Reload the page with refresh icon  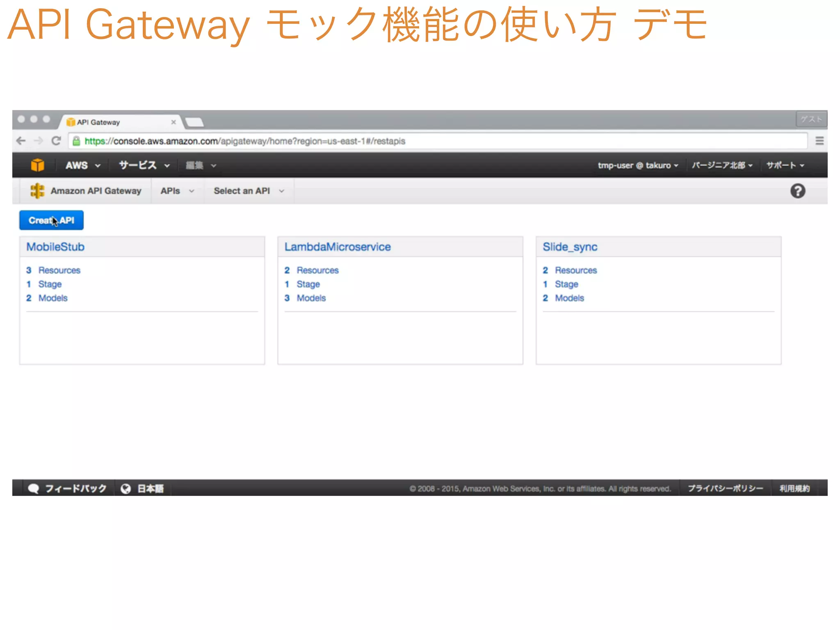(x=56, y=141)
